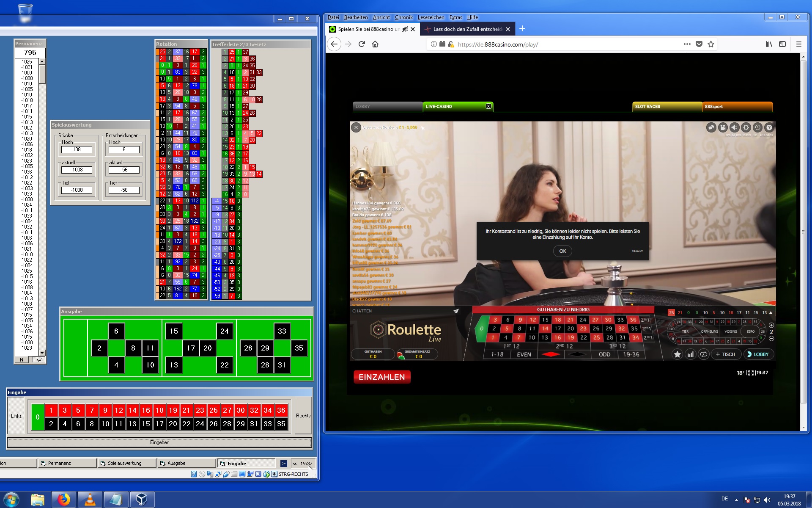Open Firefox page actions three-dots menu
Screen dimensions: 812x508
point(687,44)
